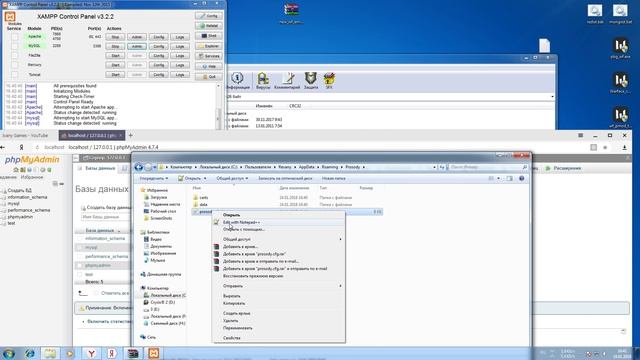The height and width of the screenshot is (360, 640).
Task: Open Упорядочить dropdown in Explorer toolbar
Action: pos(154,178)
